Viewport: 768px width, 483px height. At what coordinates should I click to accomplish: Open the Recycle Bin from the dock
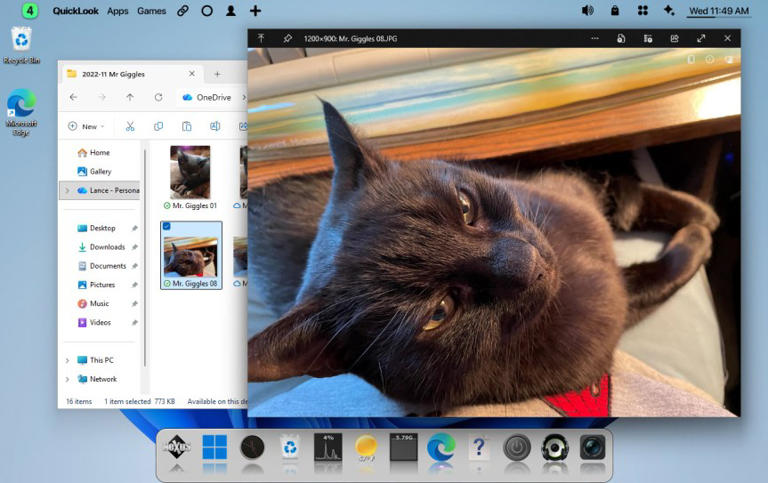coord(290,447)
